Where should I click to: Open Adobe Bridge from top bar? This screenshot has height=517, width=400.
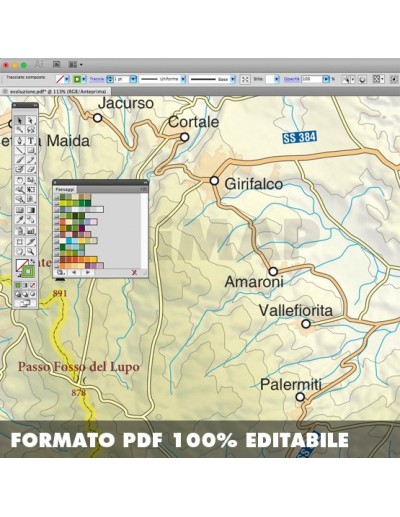coord(57,65)
